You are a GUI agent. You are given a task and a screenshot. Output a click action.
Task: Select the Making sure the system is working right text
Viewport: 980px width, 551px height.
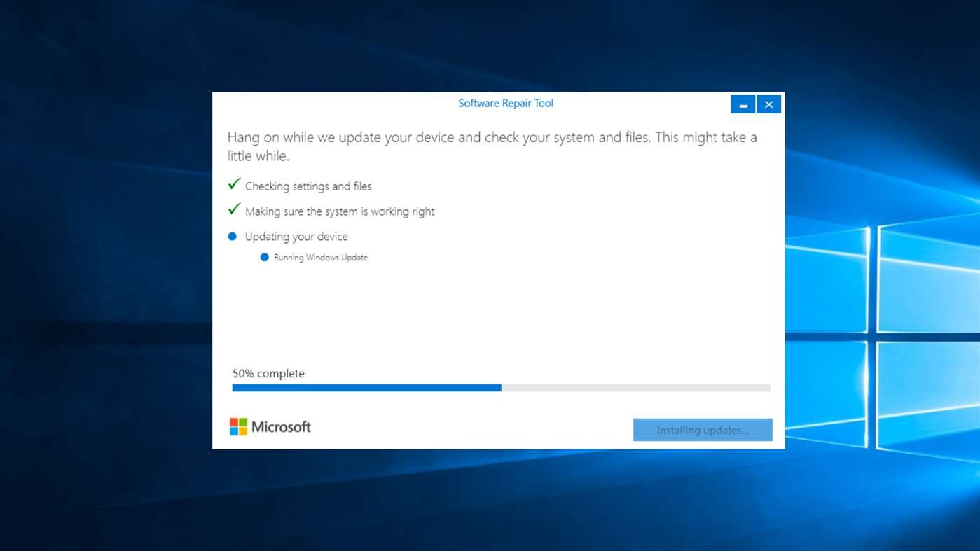pyautogui.click(x=340, y=211)
